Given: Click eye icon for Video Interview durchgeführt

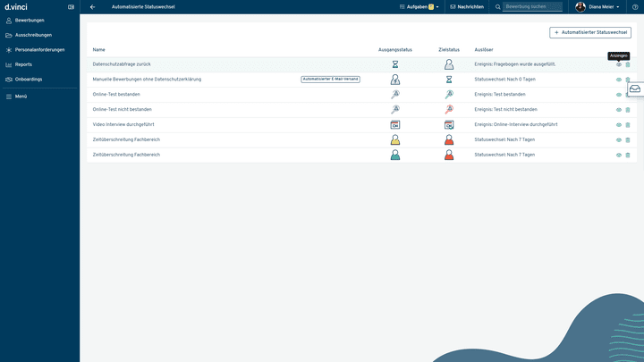Looking at the screenshot, I should point(618,125).
